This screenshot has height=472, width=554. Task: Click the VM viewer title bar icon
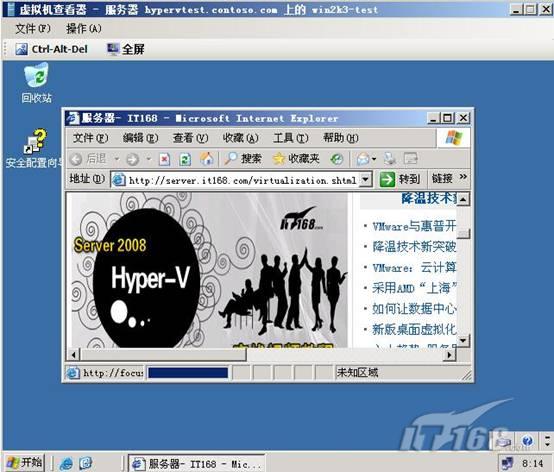point(11,9)
